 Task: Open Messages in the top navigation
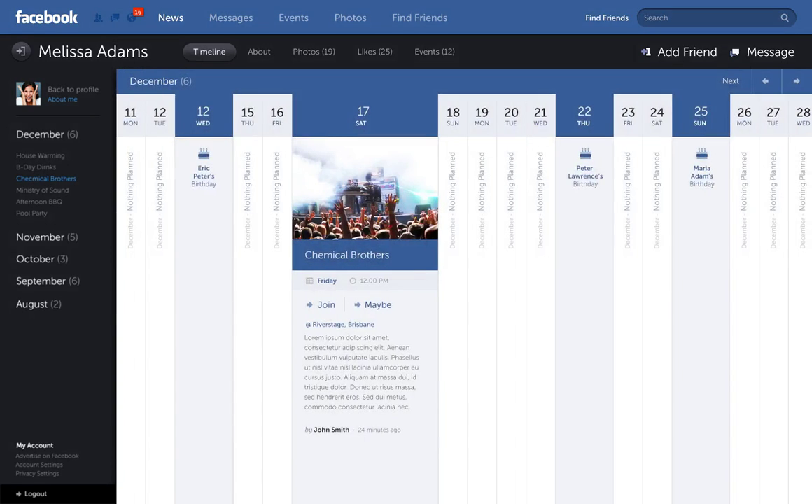[230, 17]
